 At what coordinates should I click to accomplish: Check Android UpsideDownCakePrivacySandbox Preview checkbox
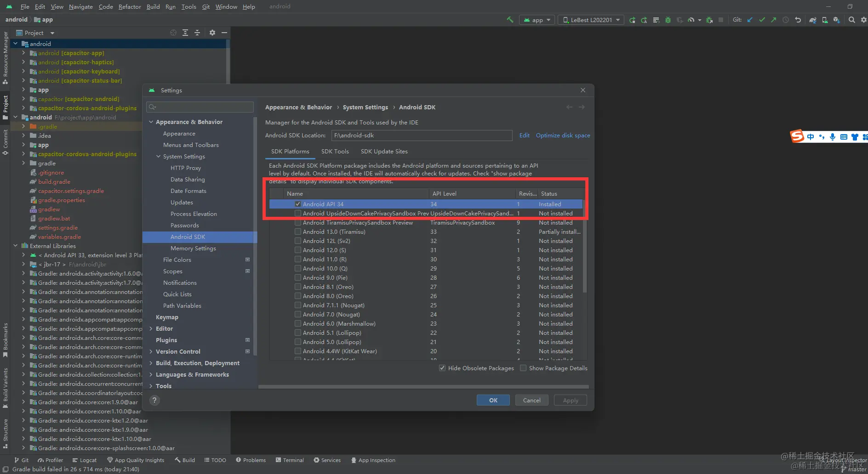pos(298,214)
